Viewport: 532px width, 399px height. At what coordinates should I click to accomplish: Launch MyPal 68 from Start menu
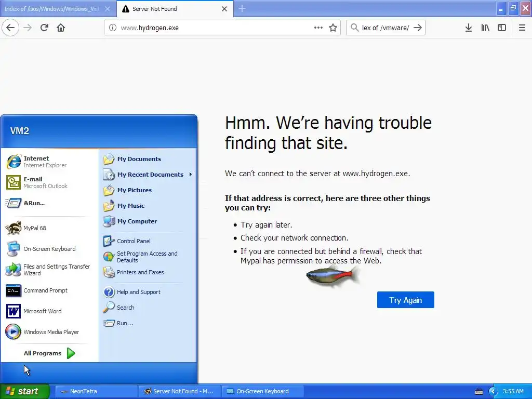coord(49,228)
